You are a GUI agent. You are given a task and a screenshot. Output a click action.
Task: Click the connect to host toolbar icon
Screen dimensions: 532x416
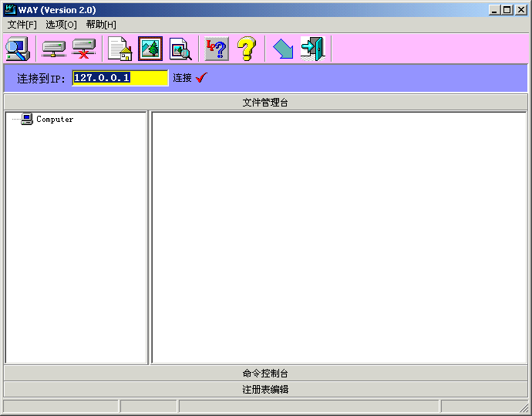point(53,49)
